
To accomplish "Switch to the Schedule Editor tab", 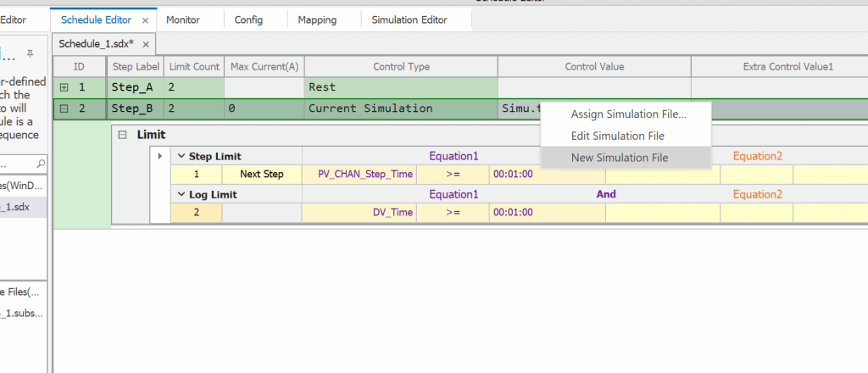I will (x=97, y=20).
